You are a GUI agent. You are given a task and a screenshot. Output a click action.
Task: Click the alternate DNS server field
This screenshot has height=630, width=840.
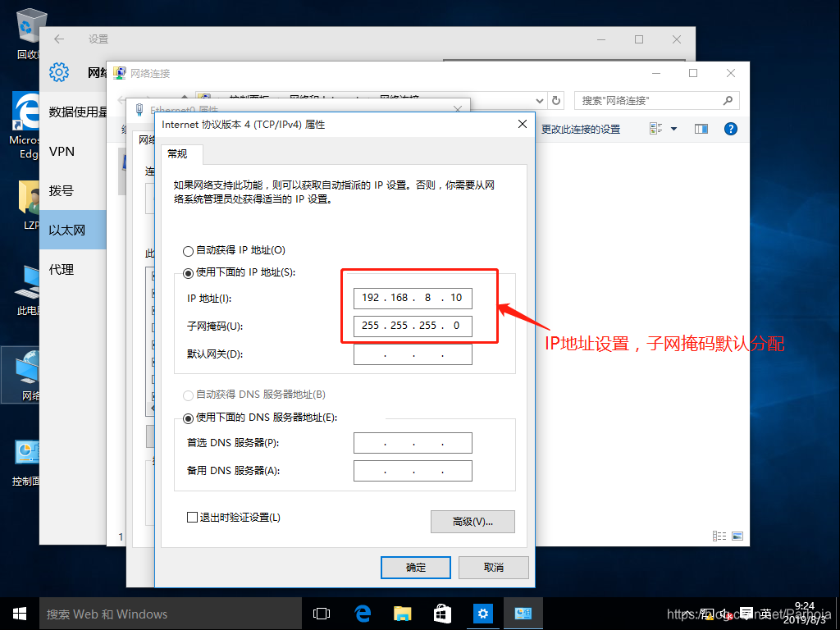coord(413,471)
